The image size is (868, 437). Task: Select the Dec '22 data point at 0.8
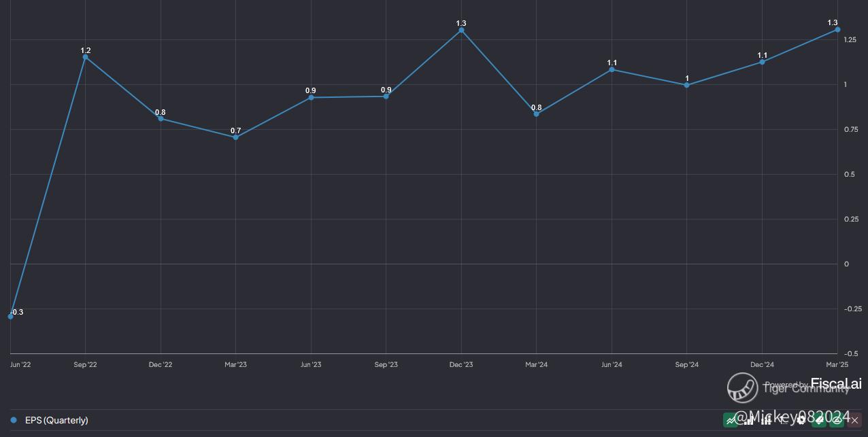[161, 119]
